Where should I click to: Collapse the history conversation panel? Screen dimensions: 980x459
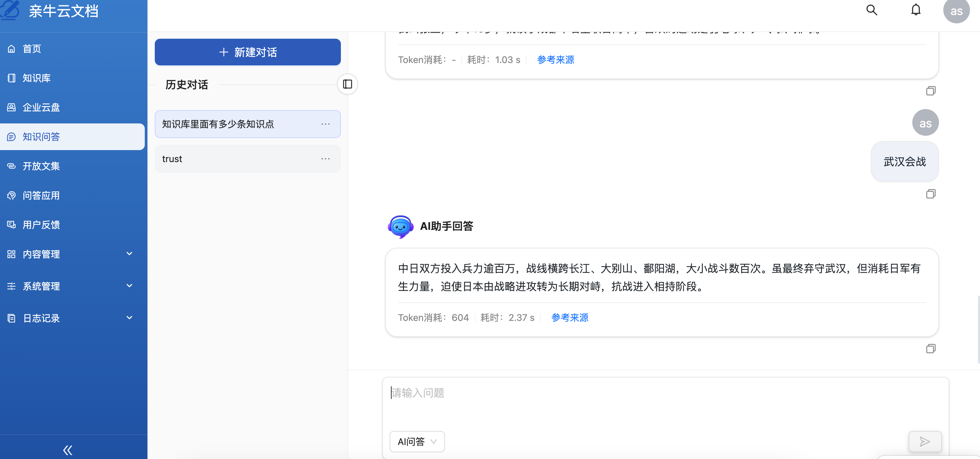point(347,84)
